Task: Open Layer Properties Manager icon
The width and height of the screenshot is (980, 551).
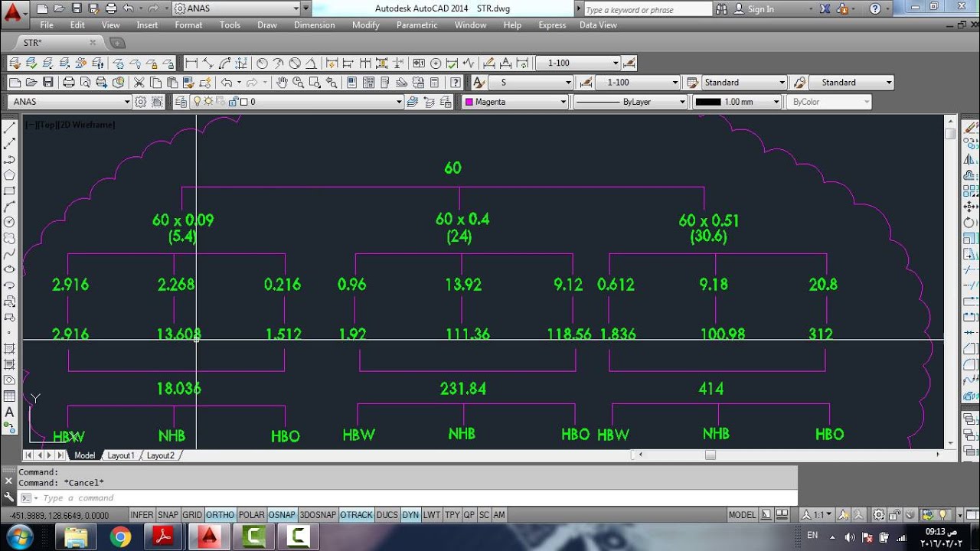Action: (x=181, y=102)
